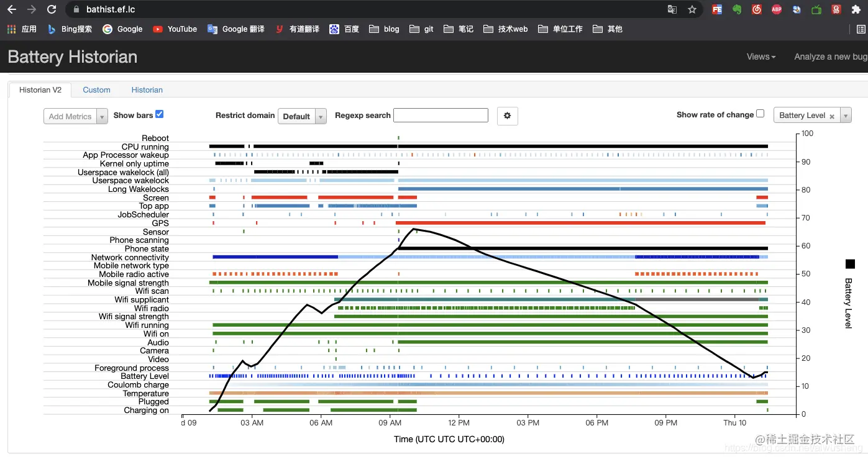Open the Google 翻译 bookmark
The image size is (868, 459).
pos(235,29)
